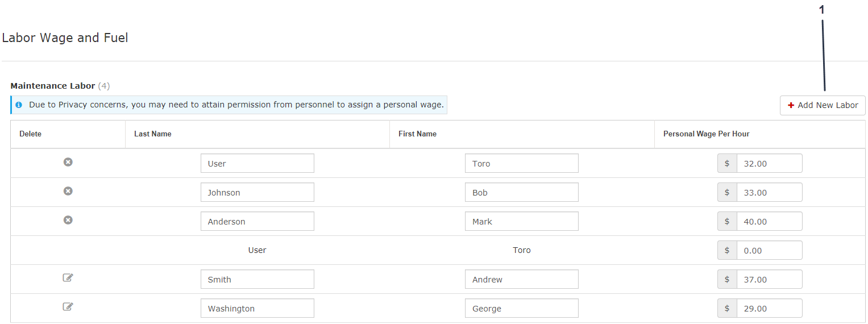
Task: Click the 40.00 wage input
Action: click(769, 222)
